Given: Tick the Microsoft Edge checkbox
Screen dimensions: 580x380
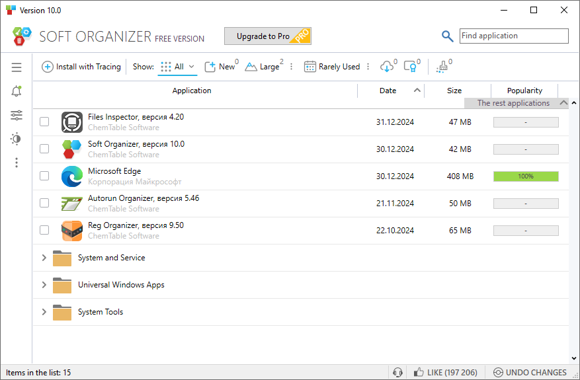Looking at the screenshot, I should pyautogui.click(x=44, y=176).
